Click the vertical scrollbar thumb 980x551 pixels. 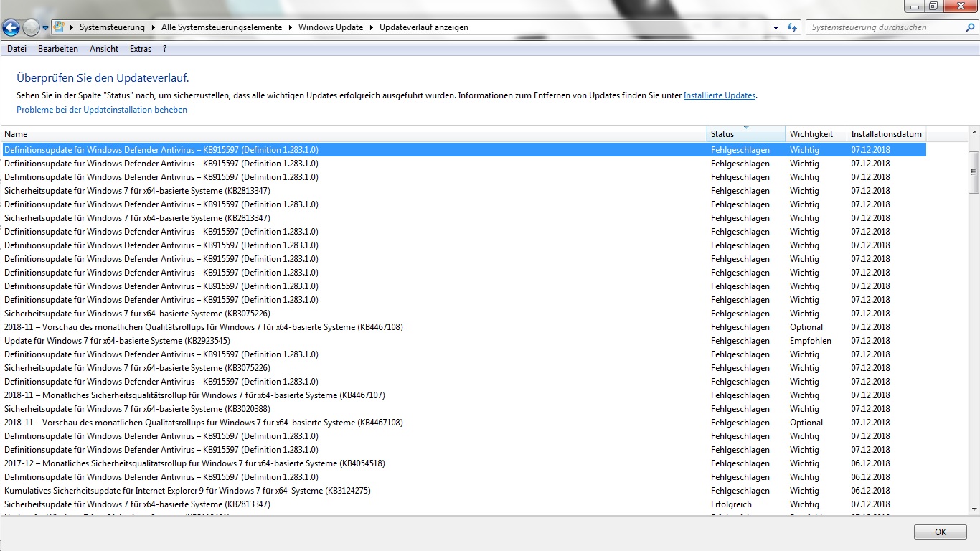974,172
